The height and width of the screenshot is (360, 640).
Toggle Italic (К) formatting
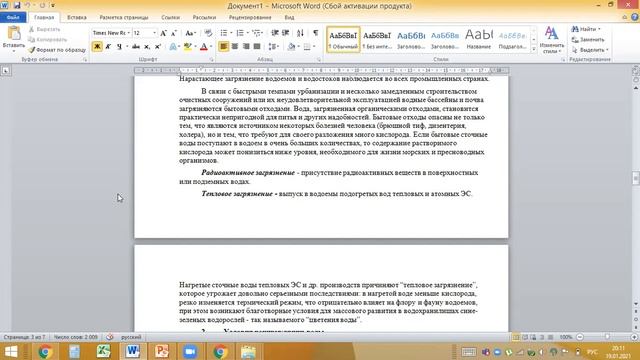[x=108, y=47]
